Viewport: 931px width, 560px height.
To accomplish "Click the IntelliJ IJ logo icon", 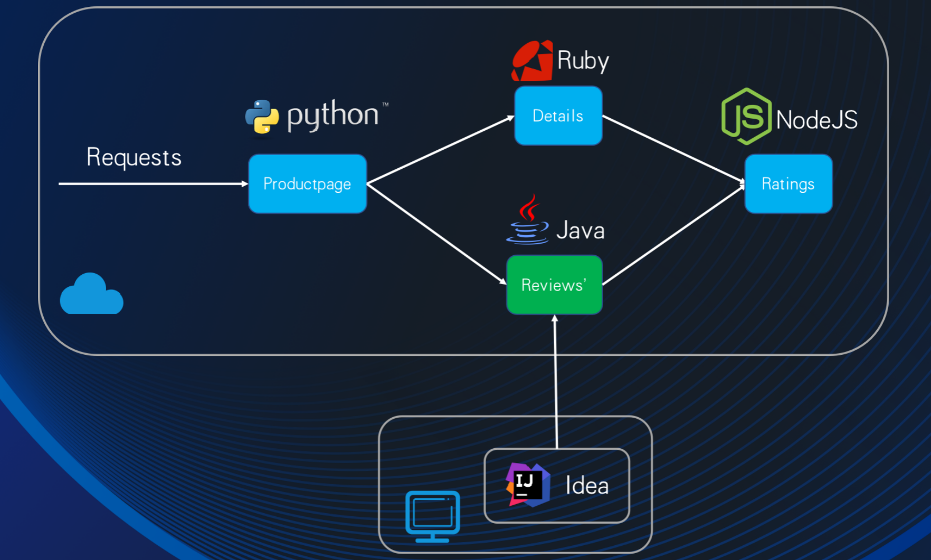I will (x=528, y=485).
